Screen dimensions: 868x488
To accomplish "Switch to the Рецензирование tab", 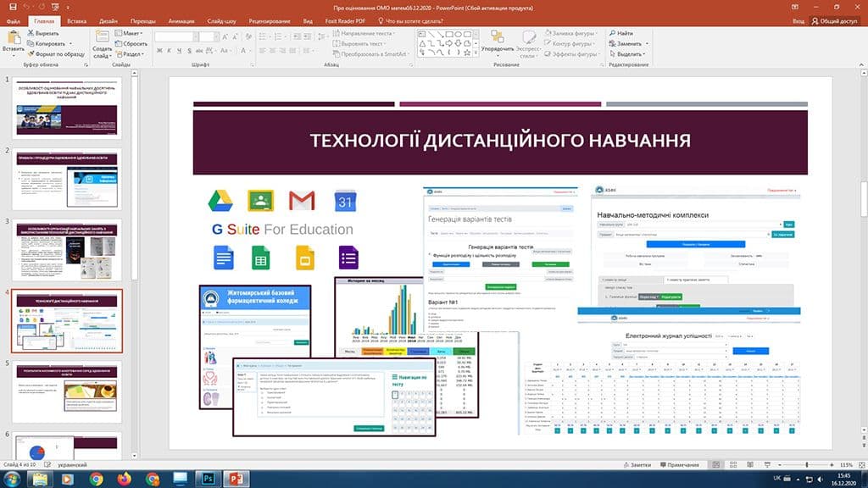I will 270,21.
